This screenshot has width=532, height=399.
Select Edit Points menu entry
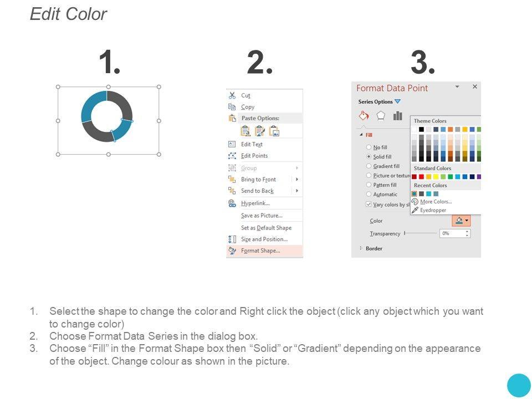click(254, 156)
